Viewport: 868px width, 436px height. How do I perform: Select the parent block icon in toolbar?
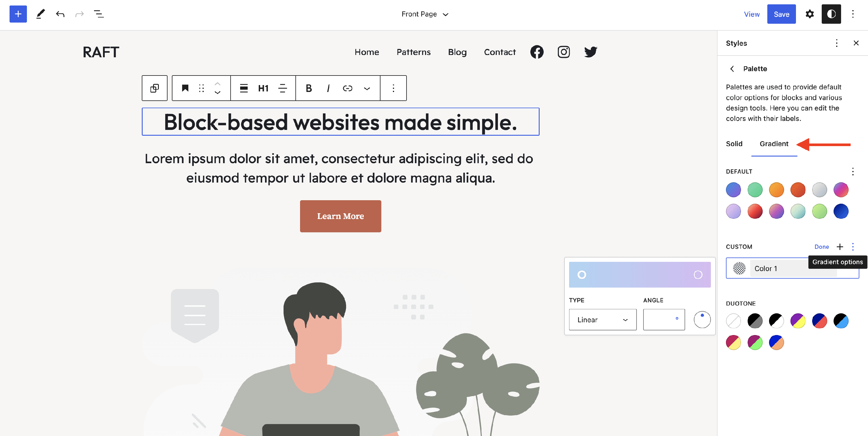tap(155, 88)
